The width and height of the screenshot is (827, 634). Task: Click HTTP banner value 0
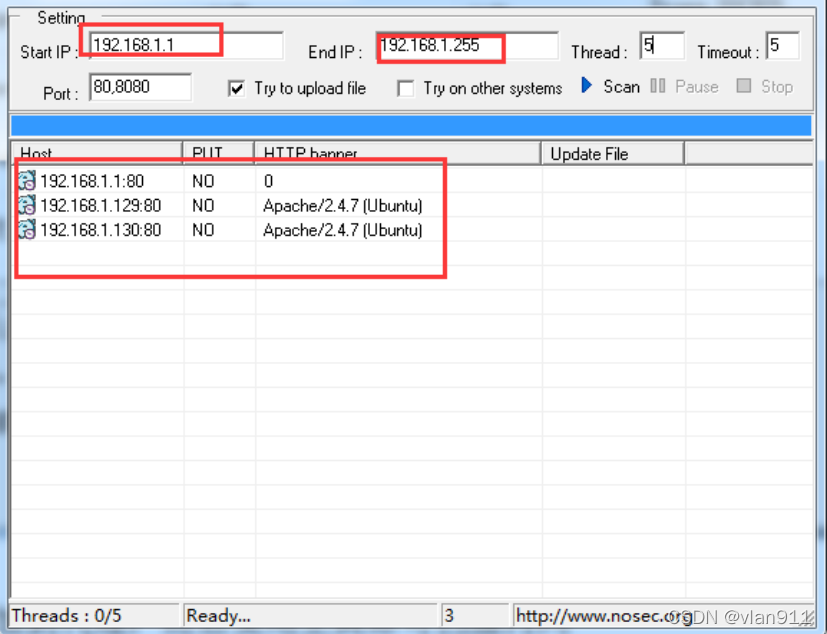[268, 181]
